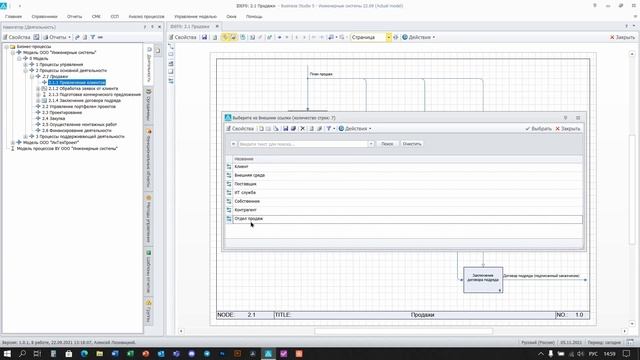Viewport: 640px width, 360px height.
Task: Select the Собственник row
Action: [404, 201]
